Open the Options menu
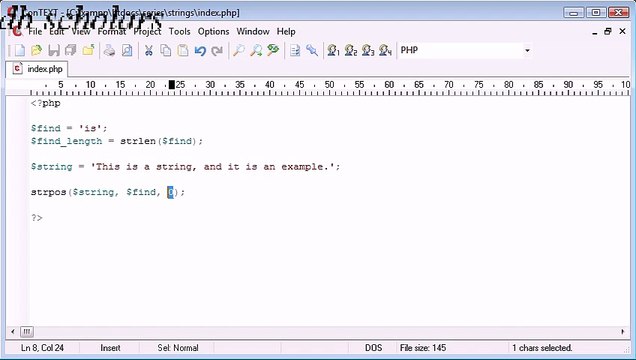This screenshot has width=636, height=360. click(213, 31)
